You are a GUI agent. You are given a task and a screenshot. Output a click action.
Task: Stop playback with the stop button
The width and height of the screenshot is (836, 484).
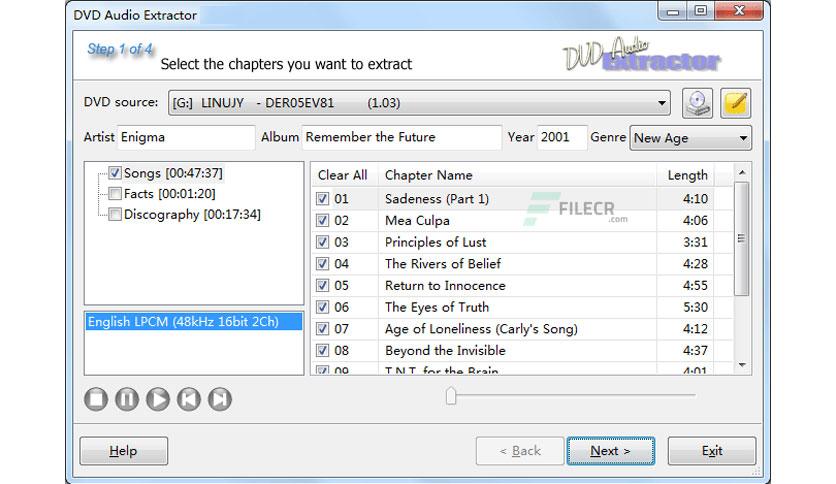(x=96, y=399)
